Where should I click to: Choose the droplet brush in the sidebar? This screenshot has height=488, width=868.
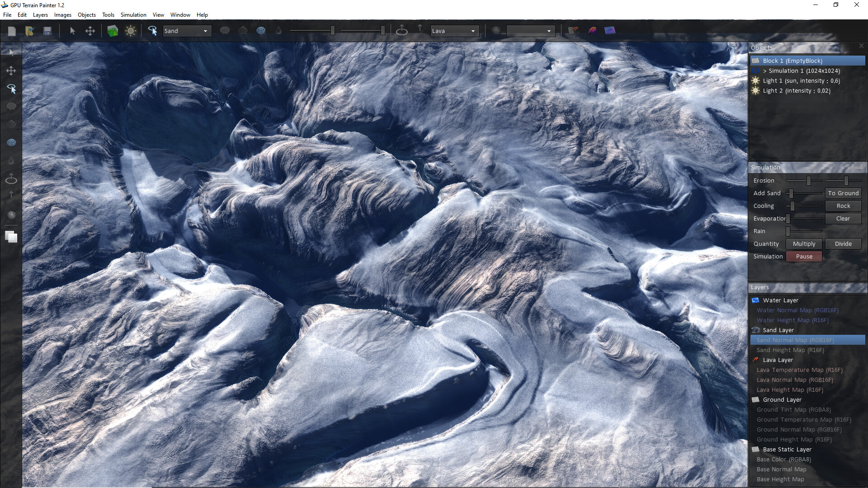click(x=11, y=160)
